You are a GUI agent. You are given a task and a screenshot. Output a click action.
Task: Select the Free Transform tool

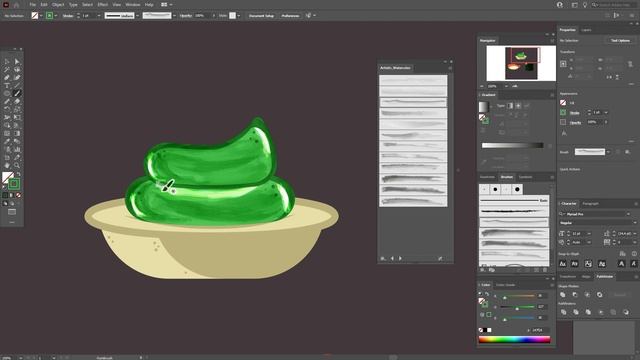tap(17, 118)
